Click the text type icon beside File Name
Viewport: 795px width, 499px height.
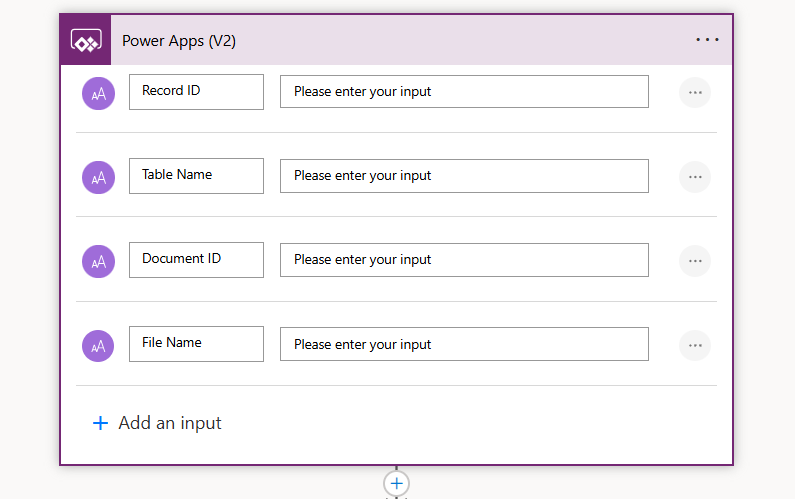click(x=98, y=346)
